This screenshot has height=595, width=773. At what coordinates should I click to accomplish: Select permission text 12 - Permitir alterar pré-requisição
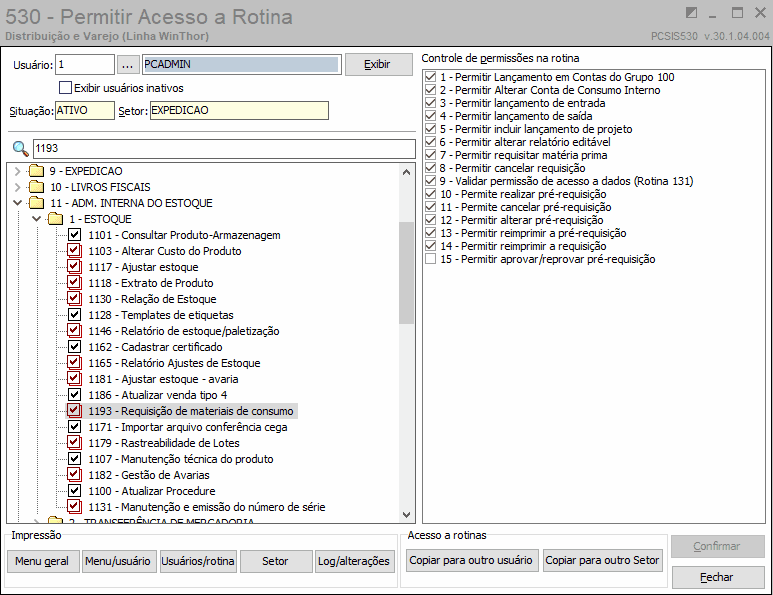[x=522, y=220]
